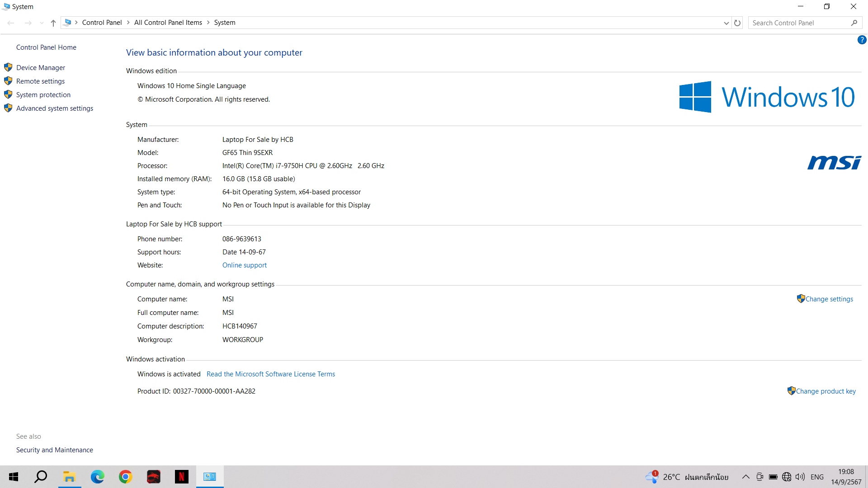This screenshot has height=488, width=868.
Task: Expand the address bar history dropdown
Action: (726, 23)
